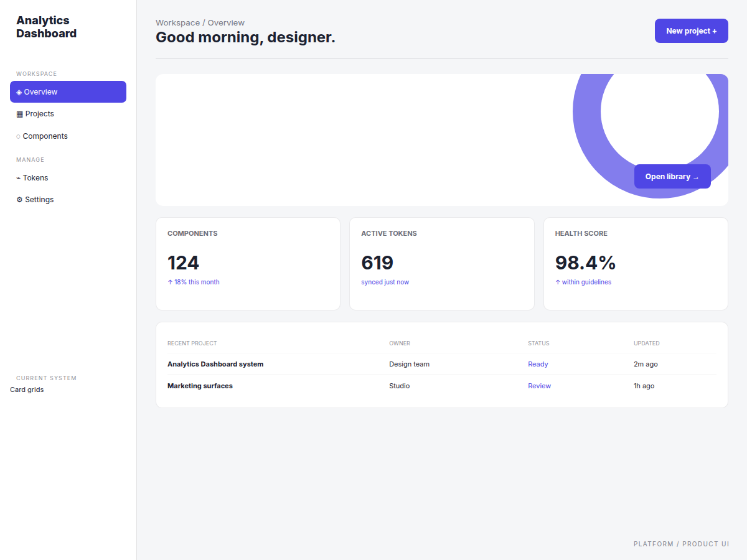Open the Overview sidebar item
The image size is (747, 560).
68,91
